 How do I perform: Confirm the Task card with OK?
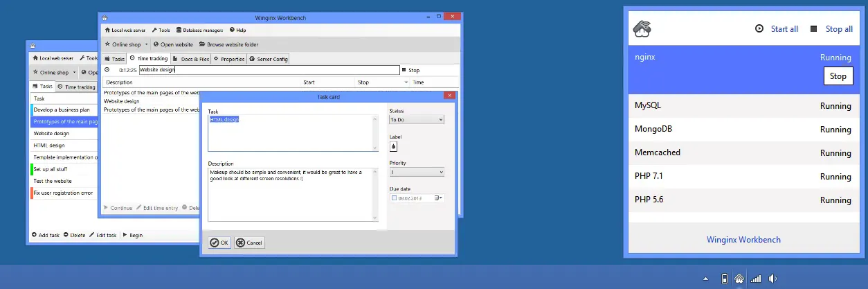[x=220, y=243]
